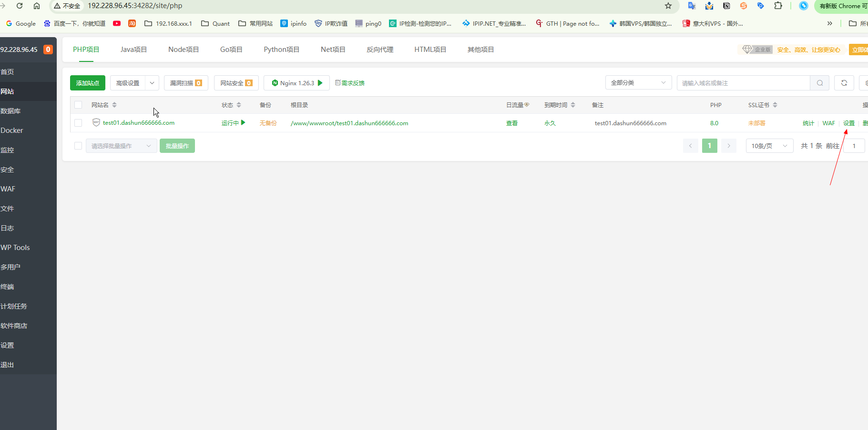
Task: Click 查看 daily traffic link
Action: (512, 123)
